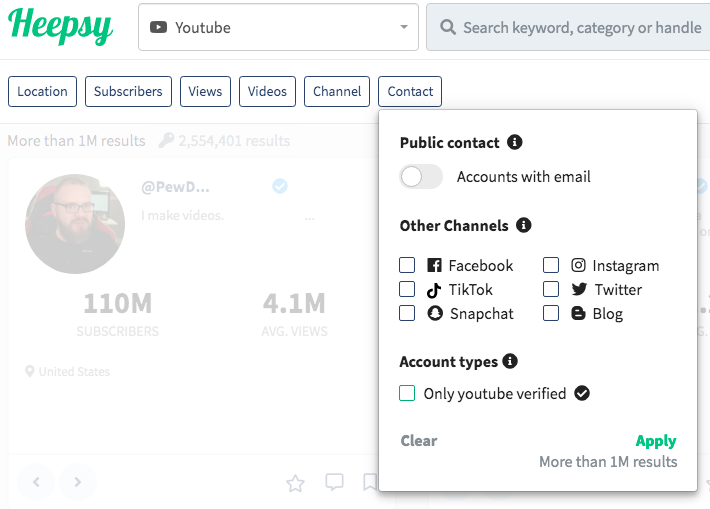Click the dropdown arrow next to Youtube
The width and height of the screenshot is (710, 509).
point(404,27)
